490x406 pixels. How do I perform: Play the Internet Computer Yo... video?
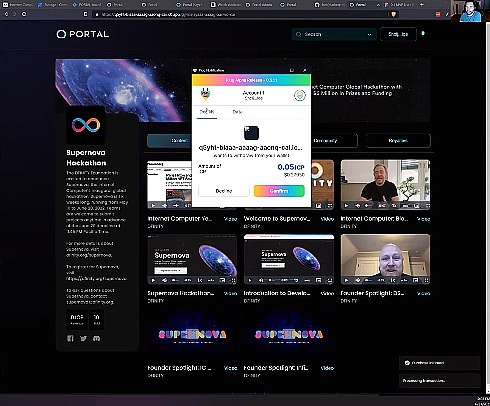pyautogui.click(x=153, y=206)
